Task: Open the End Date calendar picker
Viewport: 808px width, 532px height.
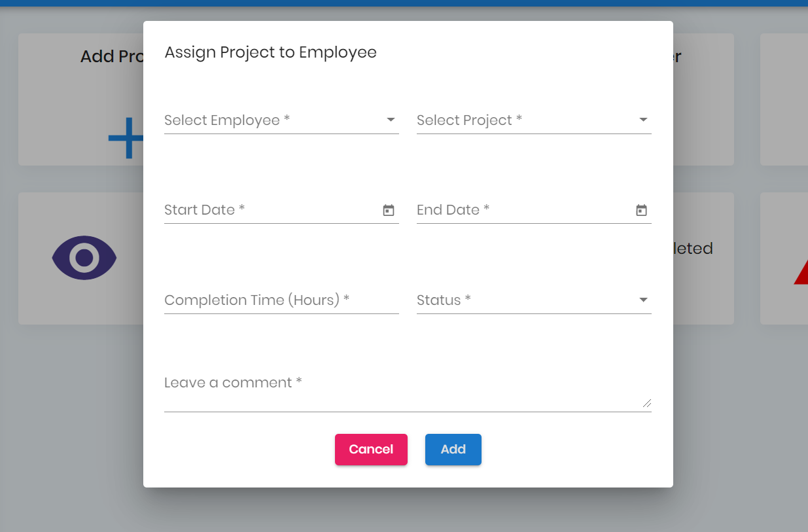Action: (x=641, y=210)
